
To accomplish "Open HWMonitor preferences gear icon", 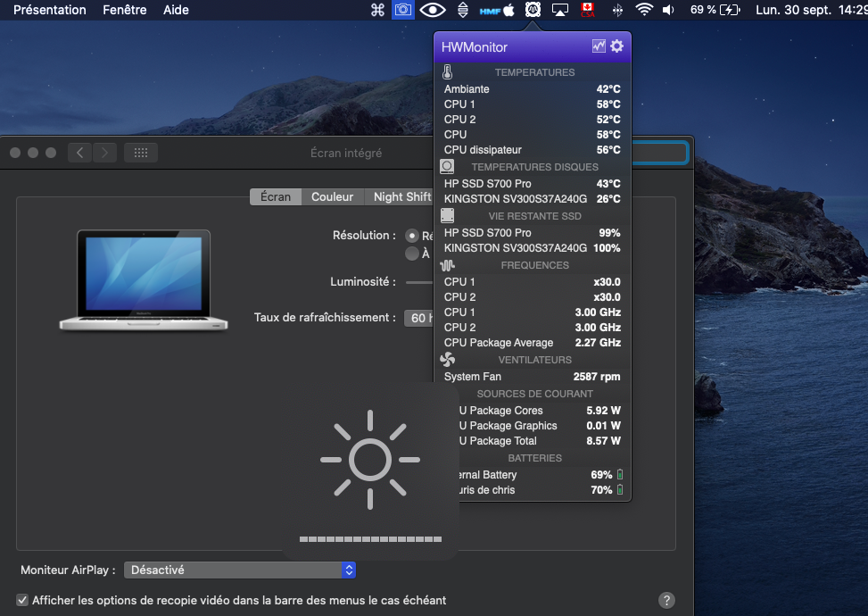I will tap(616, 46).
